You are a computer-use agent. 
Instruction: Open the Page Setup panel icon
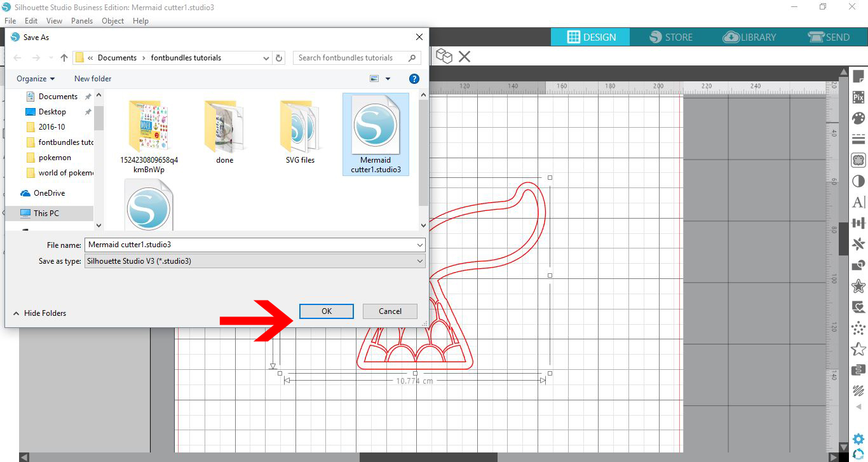click(858, 77)
